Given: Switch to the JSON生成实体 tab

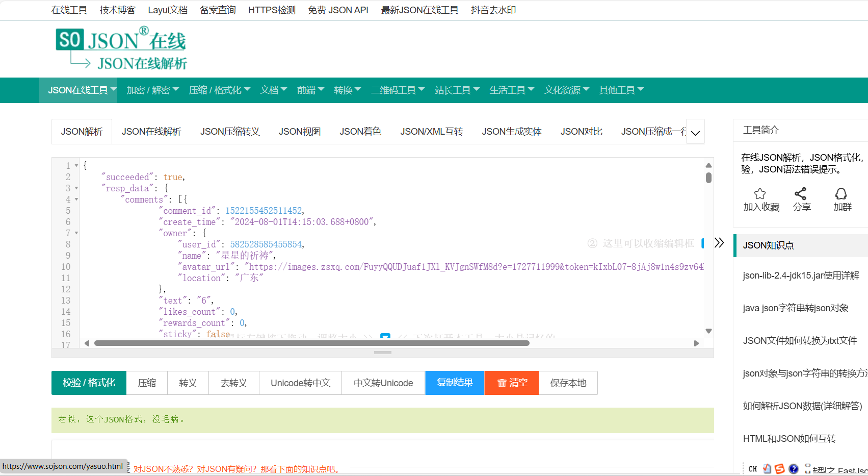Looking at the screenshot, I should point(512,132).
